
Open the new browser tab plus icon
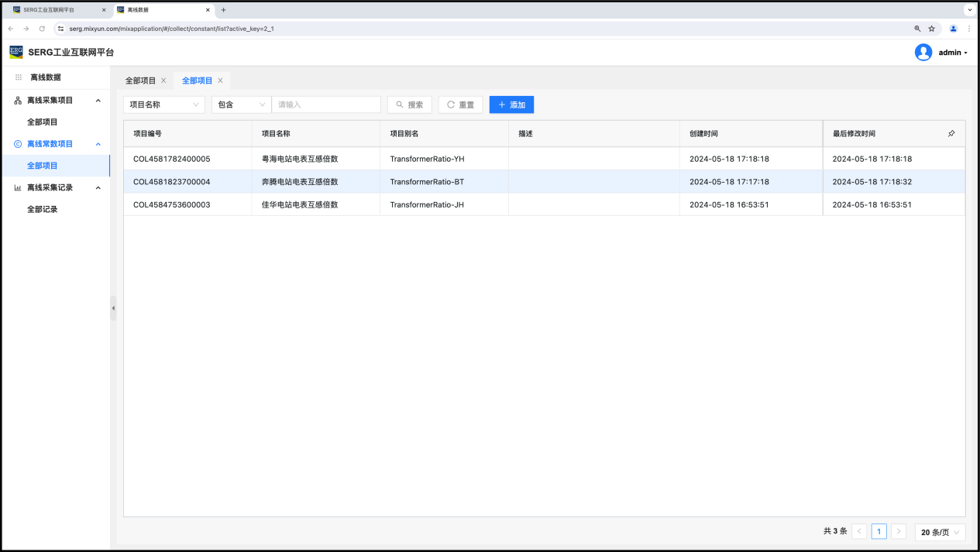pos(224,10)
